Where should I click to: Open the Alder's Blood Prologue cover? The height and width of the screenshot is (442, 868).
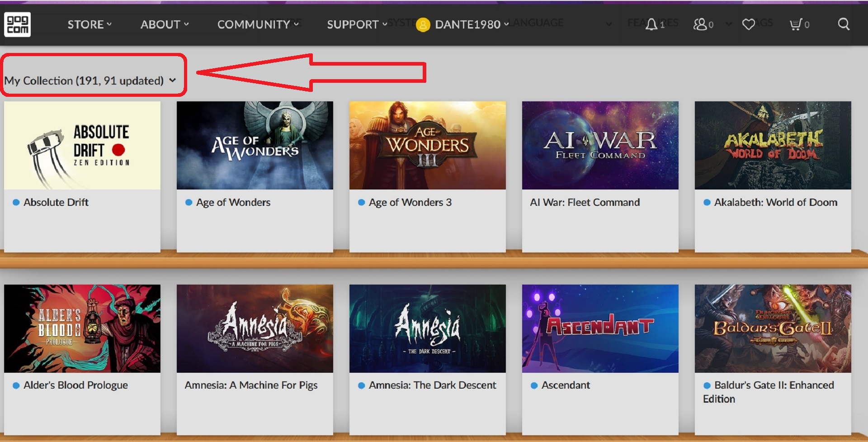pos(82,328)
